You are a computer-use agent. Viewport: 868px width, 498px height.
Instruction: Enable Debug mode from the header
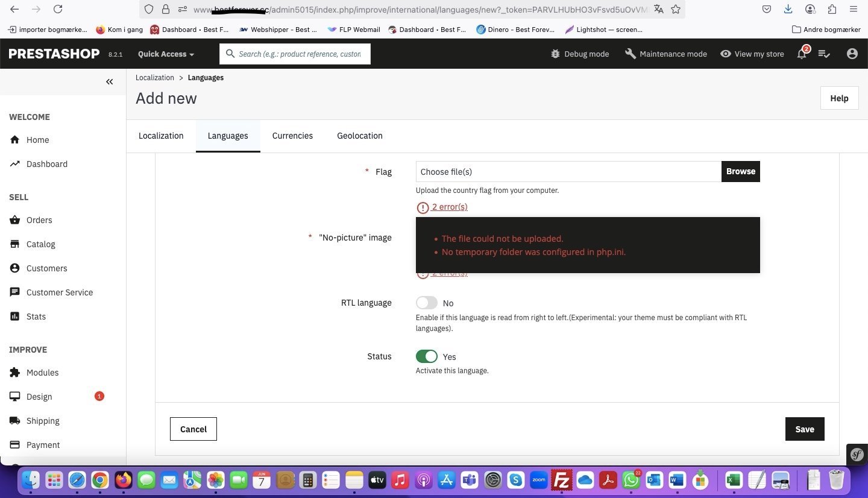580,54
